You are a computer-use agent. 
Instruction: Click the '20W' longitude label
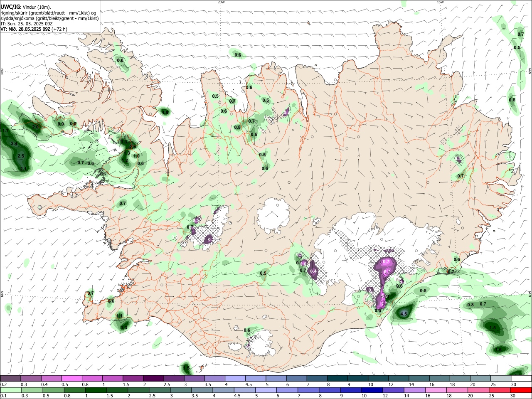click(x=221, y=2)
